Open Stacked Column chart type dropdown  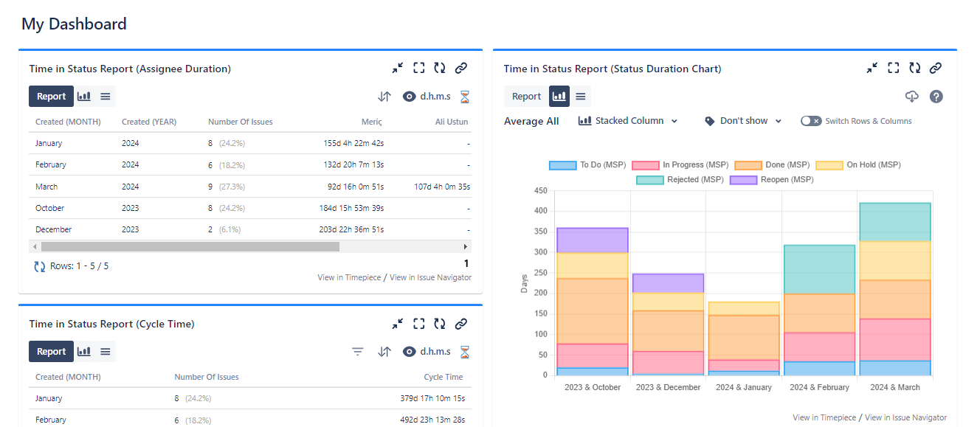point(628,121)
